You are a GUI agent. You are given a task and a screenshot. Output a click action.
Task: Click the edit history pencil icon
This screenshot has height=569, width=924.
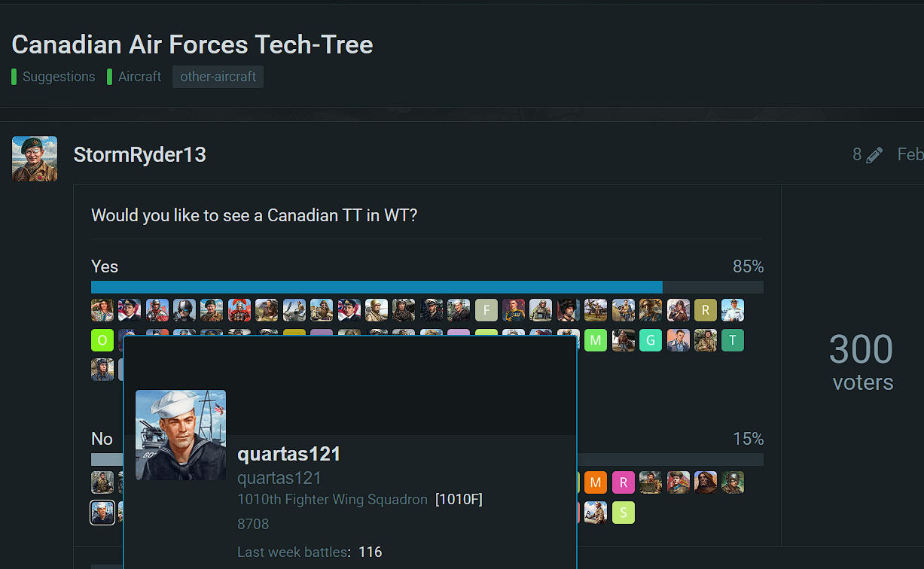click(x=874, y=155)
